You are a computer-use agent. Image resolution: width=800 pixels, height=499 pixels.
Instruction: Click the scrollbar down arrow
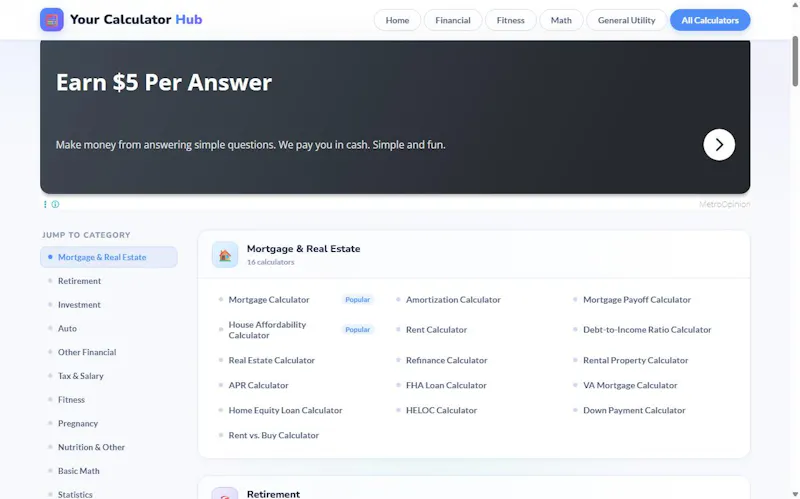[795, 494]
